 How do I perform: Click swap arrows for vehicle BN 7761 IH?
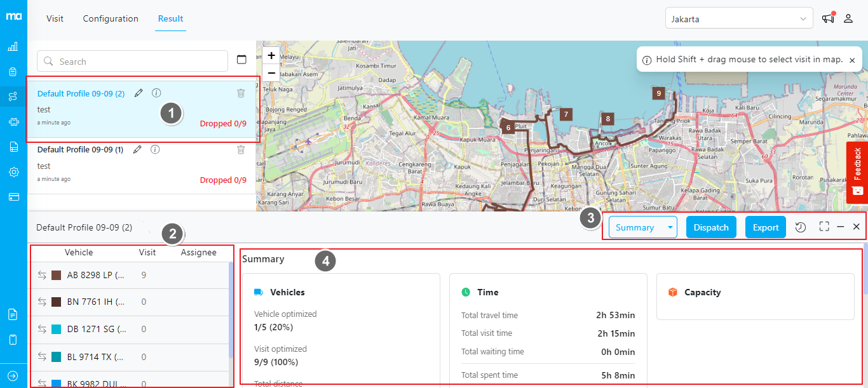coord(42,302)
